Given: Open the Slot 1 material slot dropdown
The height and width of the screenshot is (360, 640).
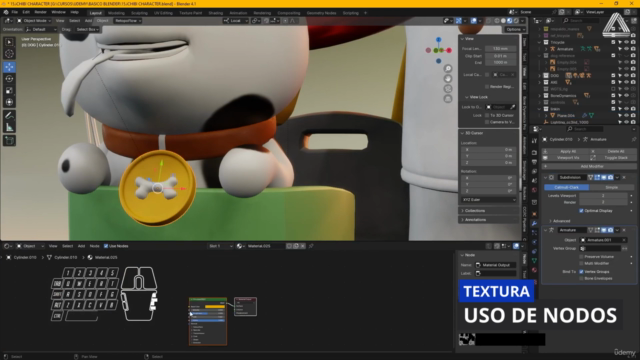Looking at the screenshot, I should tap(221, 246).
